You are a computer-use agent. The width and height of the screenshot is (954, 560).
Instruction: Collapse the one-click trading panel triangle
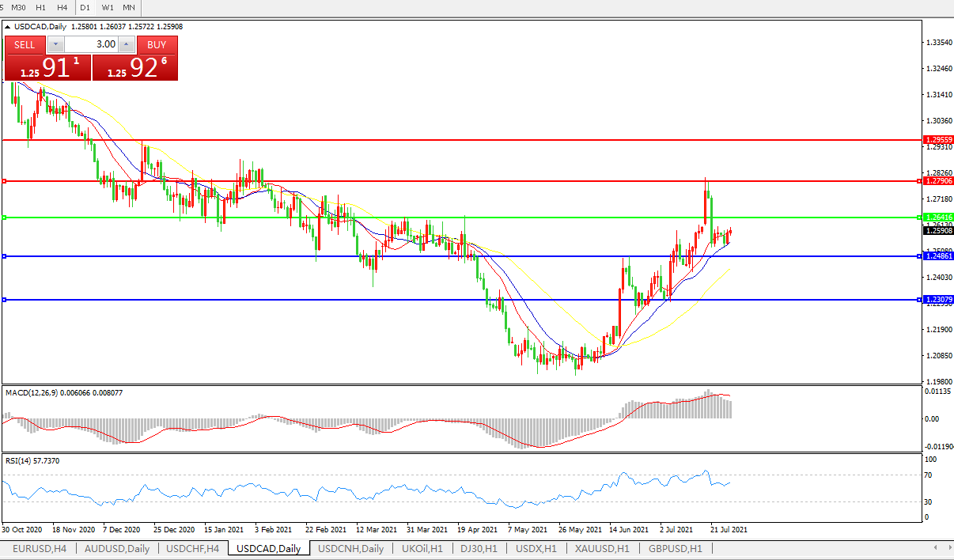coord(8,27)
